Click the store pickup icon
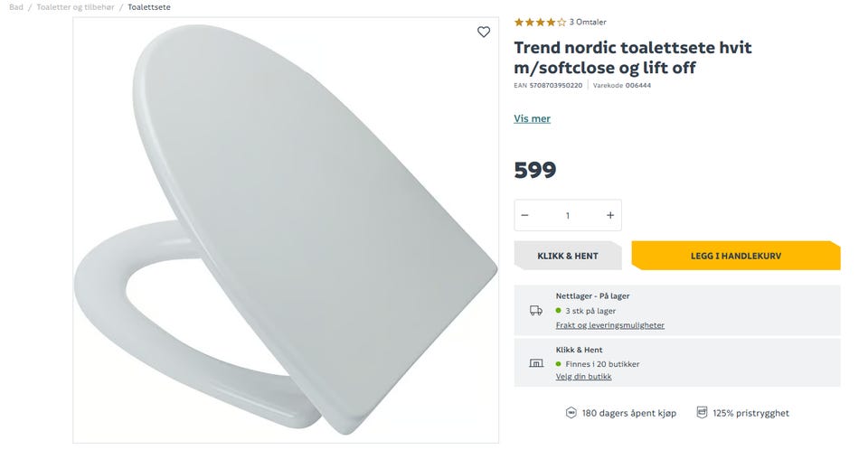 tap(536, 363)
